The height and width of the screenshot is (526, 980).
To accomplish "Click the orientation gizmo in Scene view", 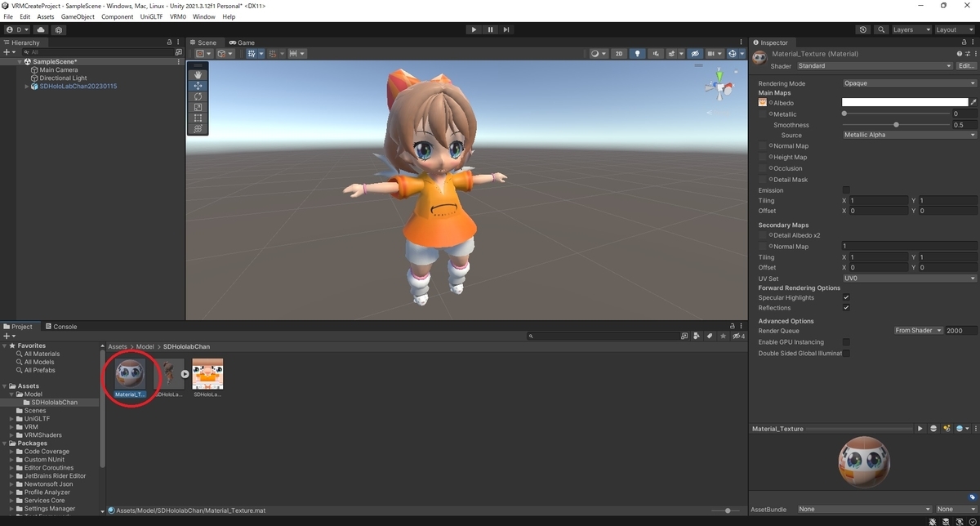I will pyautogui.click(x=719, y=85).
